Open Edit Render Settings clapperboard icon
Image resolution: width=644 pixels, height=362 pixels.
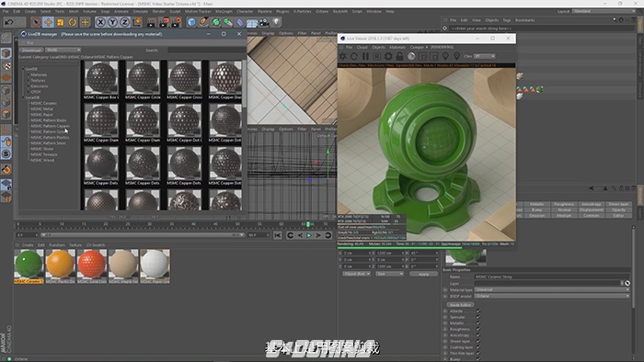(177, 22)
